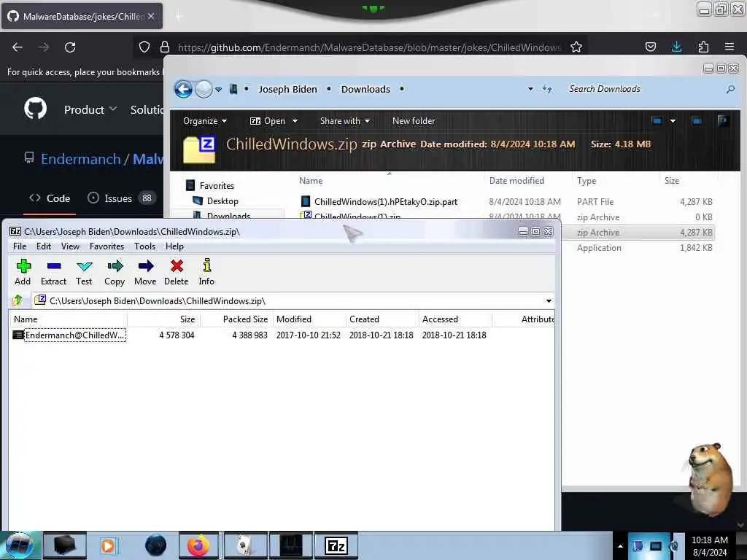Open the Endermanch profile link
Screen dimensions: 747x560
80,159
